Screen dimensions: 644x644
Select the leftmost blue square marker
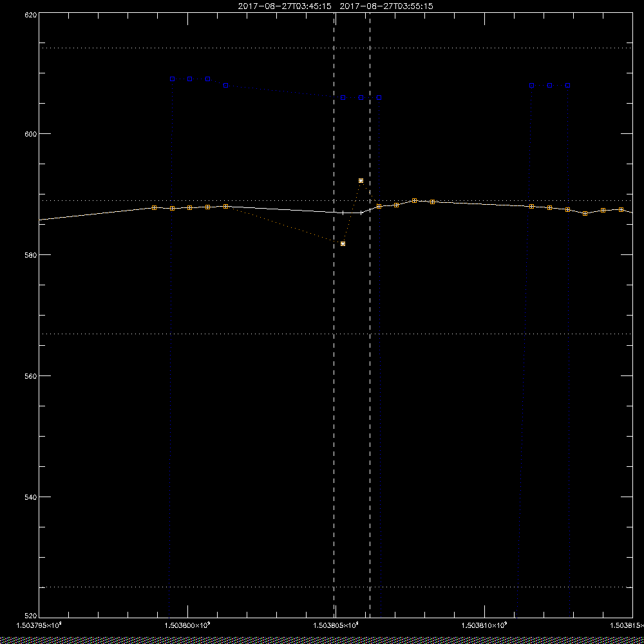pyautogui.click(x=172, y=79)
